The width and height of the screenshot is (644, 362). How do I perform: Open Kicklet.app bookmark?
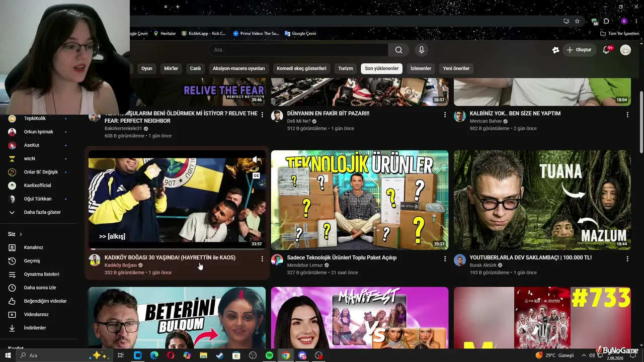pos(204,34)
